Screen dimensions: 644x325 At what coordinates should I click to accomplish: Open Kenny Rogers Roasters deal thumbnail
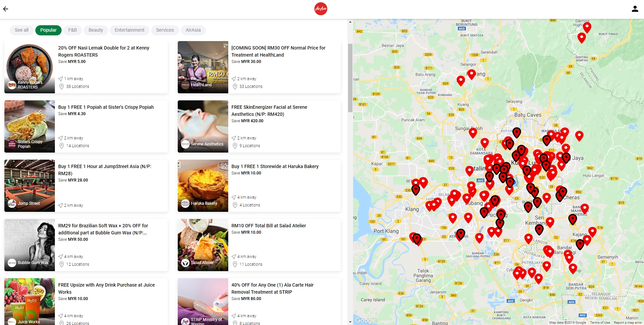30,67
